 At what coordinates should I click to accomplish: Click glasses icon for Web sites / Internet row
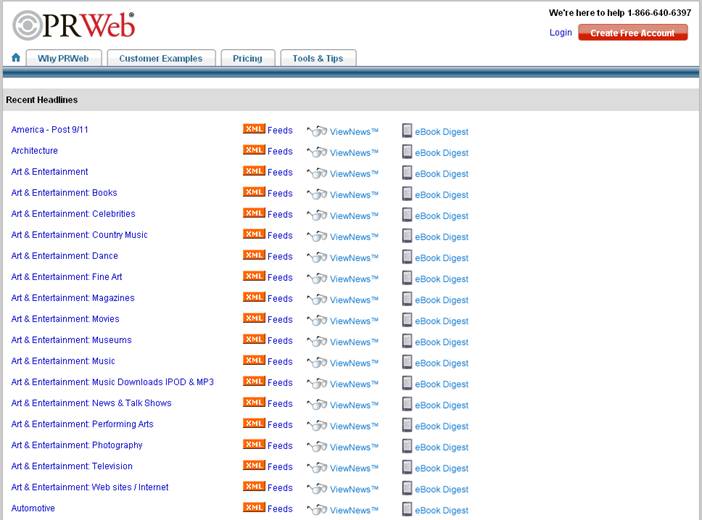point(317,489)
